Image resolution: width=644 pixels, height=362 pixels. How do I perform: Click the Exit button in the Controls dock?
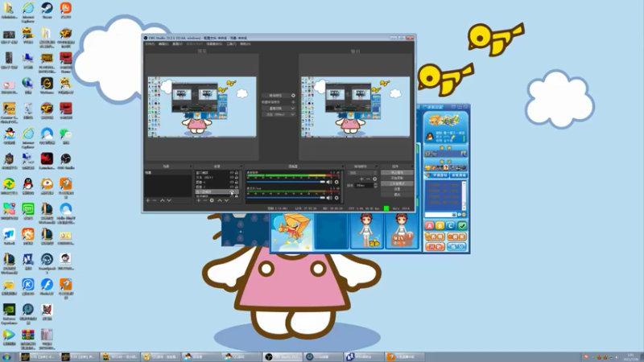click(397, 194)
